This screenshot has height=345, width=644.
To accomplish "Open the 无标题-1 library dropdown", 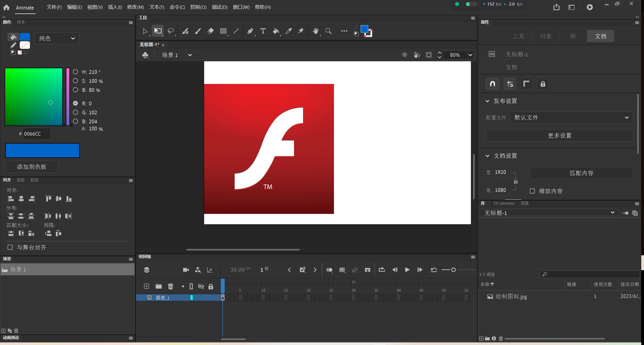I will tap(549, 213).
